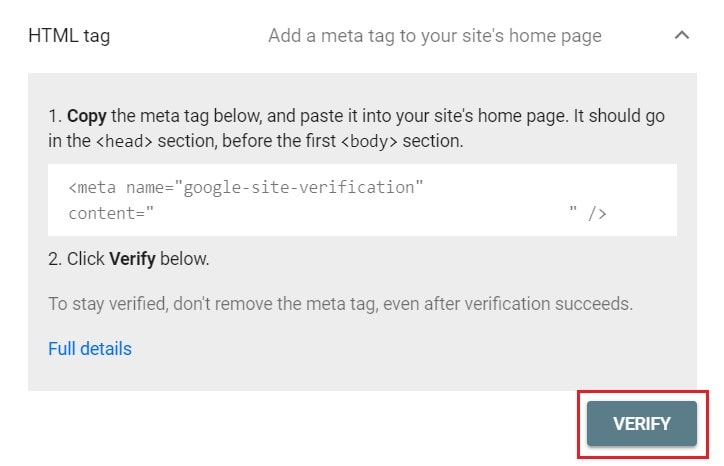This screenshot has height=466, width=724.
Task: Click the <body> code text
Action: [x=369, y=141]
